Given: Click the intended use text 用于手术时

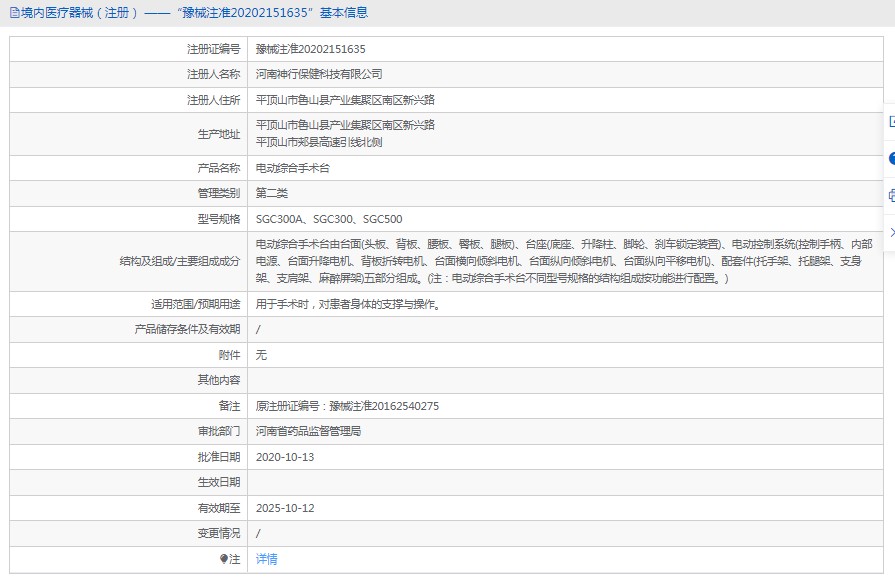Looking at the screenshot, I should [x=346, y=304].
